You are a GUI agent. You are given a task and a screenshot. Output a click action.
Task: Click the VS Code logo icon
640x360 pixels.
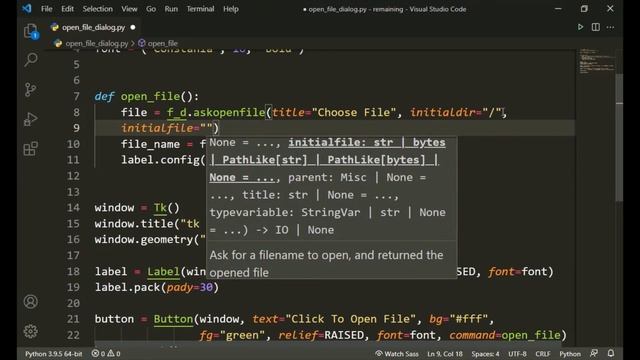coord(27,9)
